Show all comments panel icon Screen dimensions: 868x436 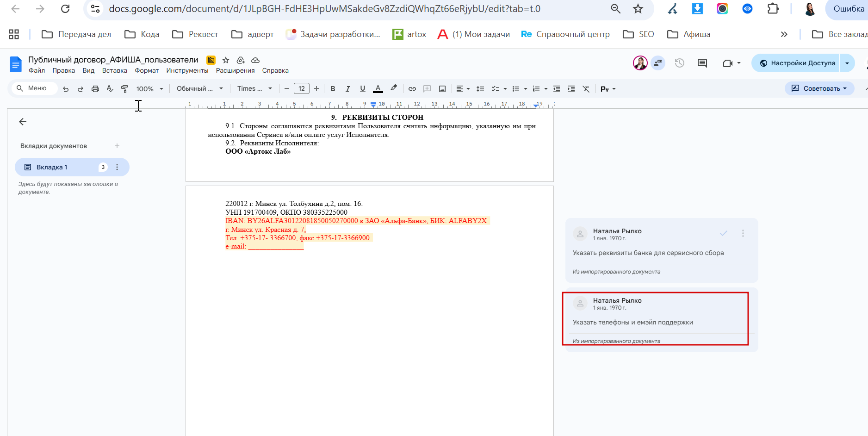pos(702,63)
